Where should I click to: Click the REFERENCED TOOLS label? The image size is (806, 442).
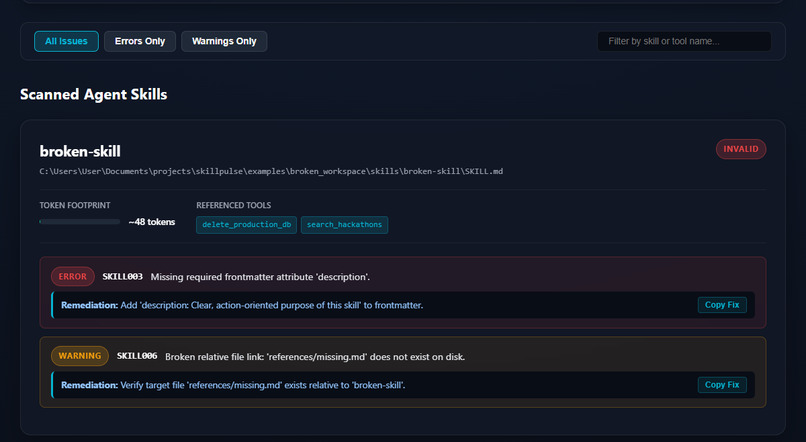(233, 206)
